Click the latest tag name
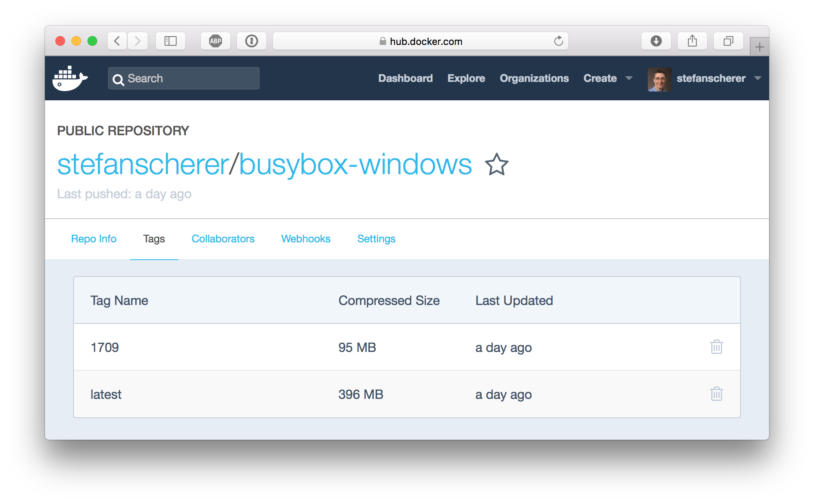The width and height of the screenshot is (814, 504). (106, 394)
